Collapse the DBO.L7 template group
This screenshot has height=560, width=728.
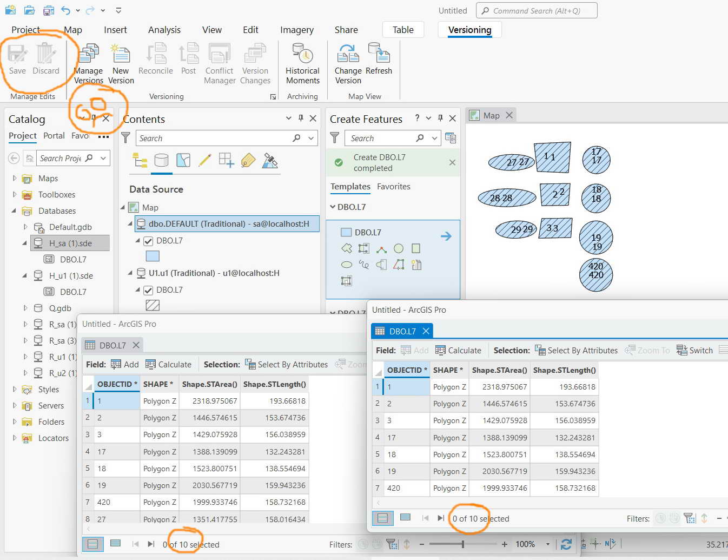(333, 207)
